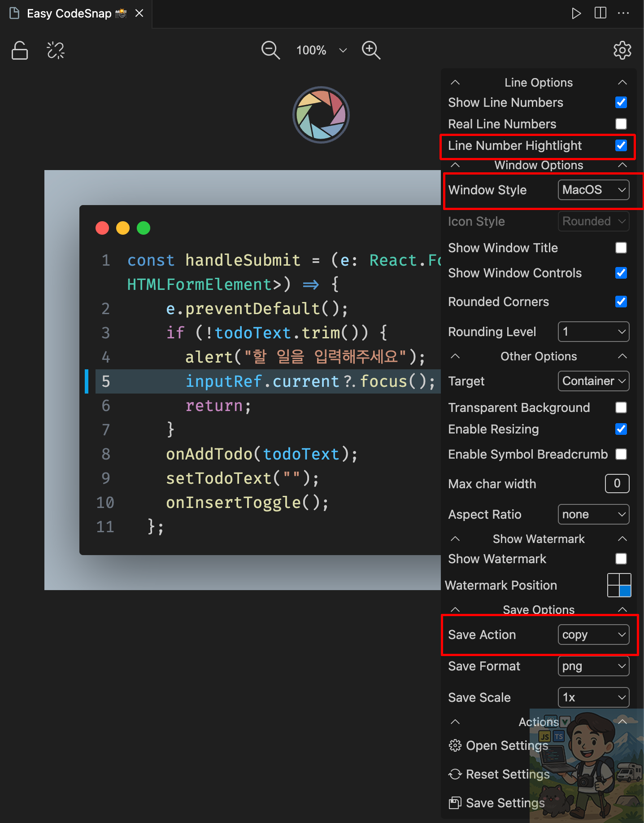Click the camera shutter logo
The height and width of the screenshot is (823, 644).
pyautogui.click(x=321, y=115)
